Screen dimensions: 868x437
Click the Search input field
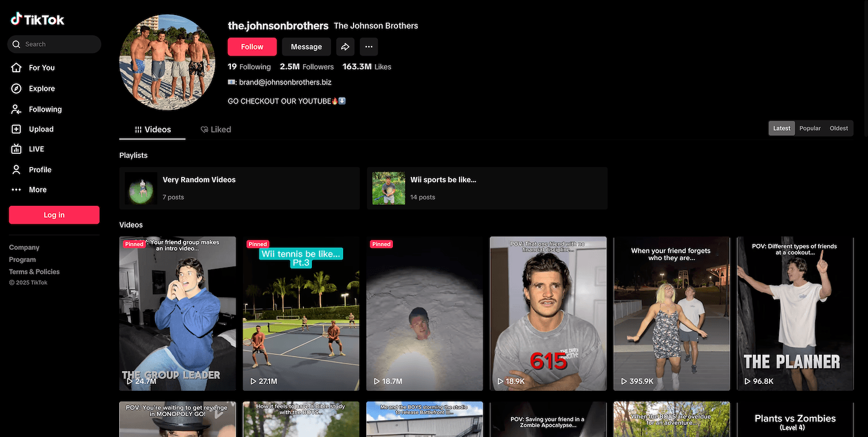(x=58, y=44)
